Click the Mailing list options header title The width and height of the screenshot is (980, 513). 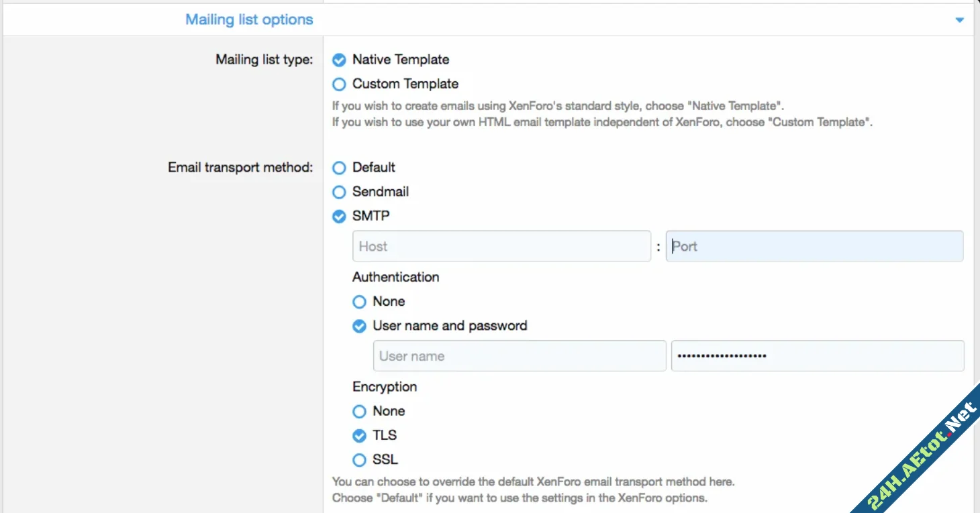(249, 19)
